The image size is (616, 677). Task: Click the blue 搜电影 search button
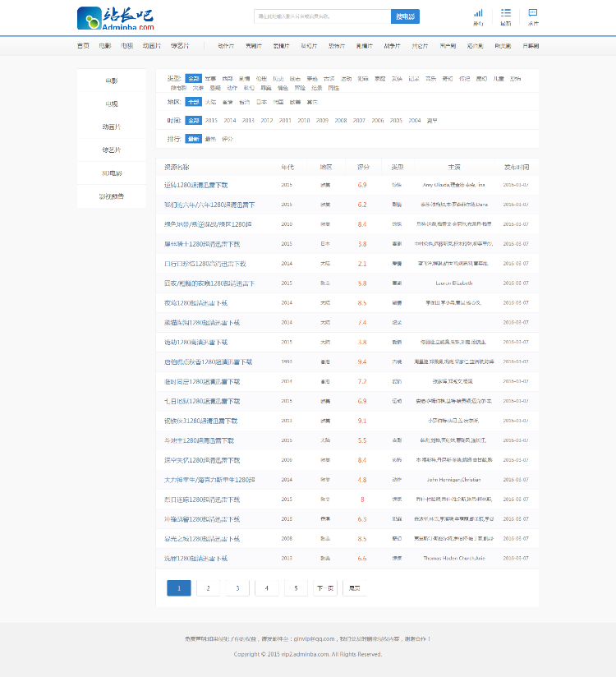[x=406, y=16]
